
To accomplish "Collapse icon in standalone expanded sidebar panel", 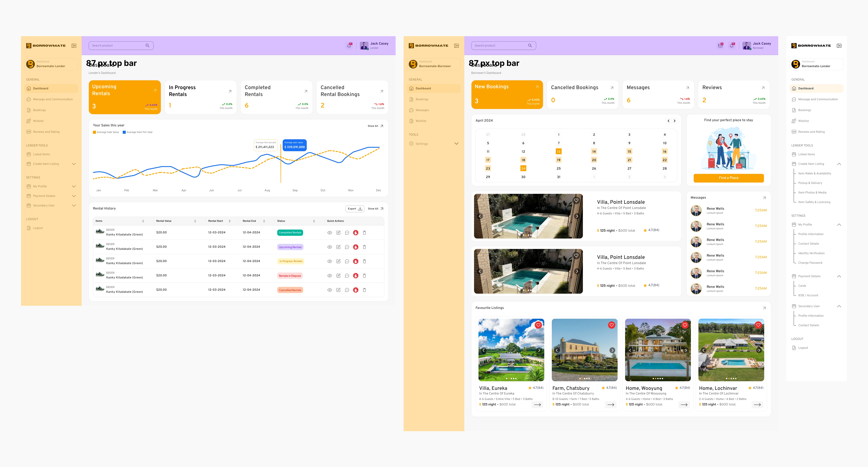I will click(x=839, y=46).
